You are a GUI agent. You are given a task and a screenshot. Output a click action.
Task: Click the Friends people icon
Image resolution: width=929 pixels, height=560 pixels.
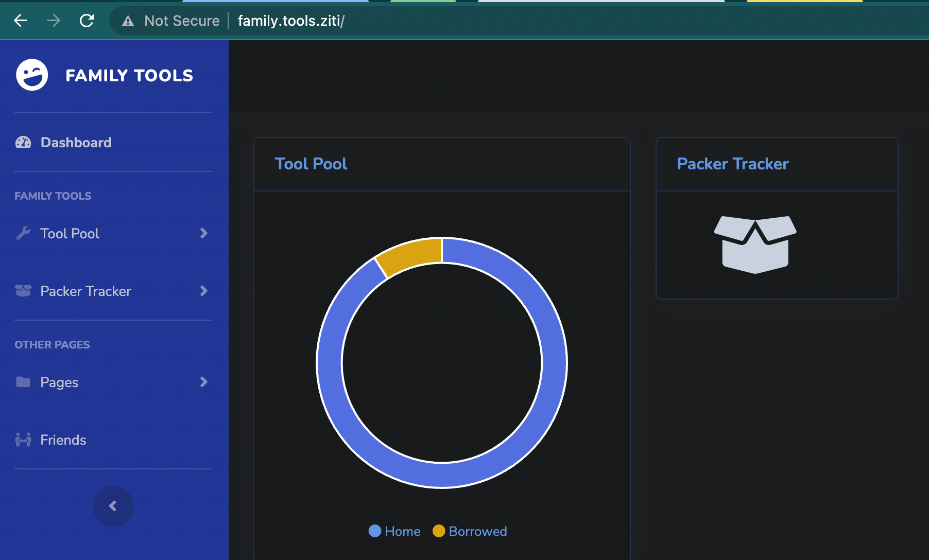click(x=23, y=440)
